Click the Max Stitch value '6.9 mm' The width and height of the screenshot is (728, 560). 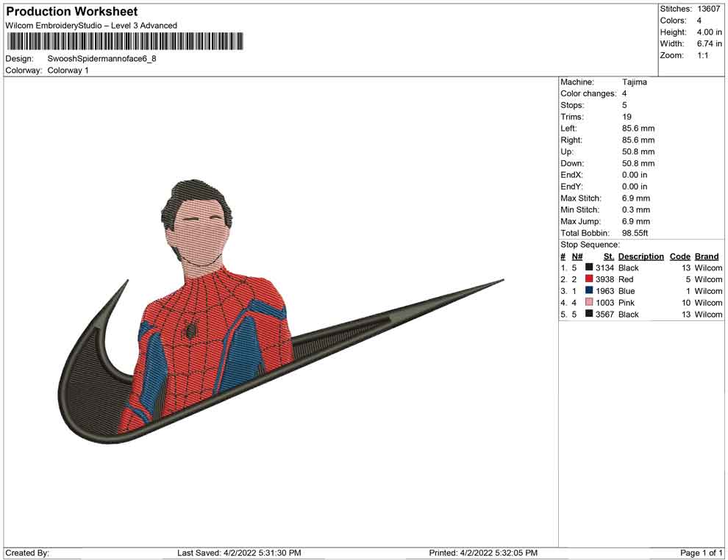tap(636, 198)
